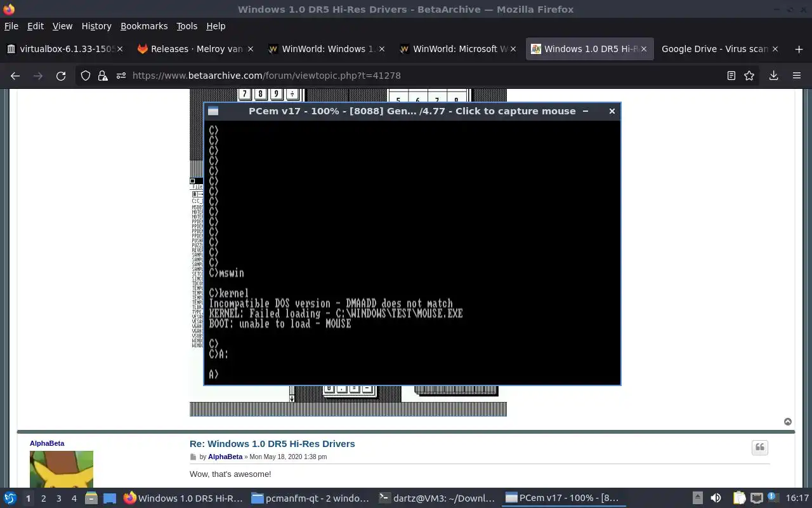The image size is (812, 508).
Task: Open the network status tray icon
Action: click(756, 498)
